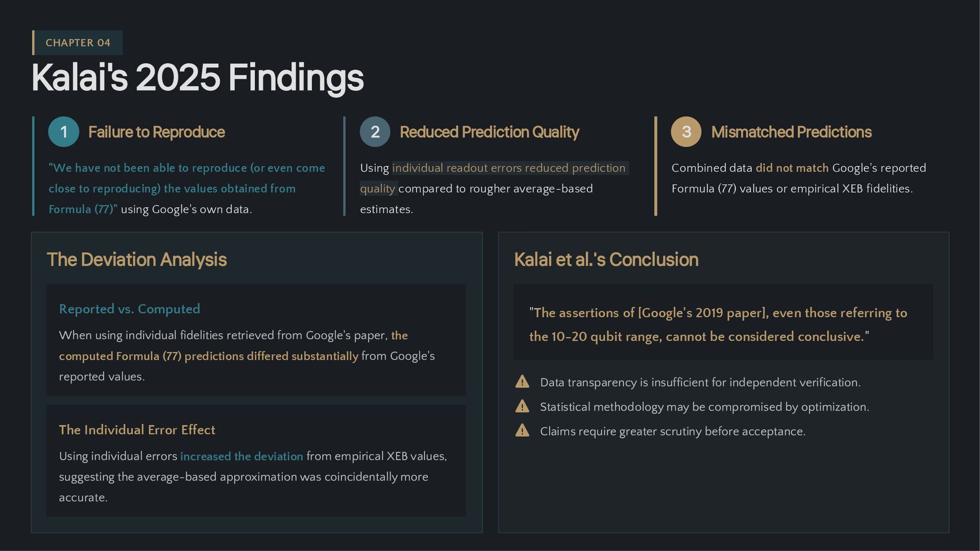Click the Kalai's 2025 Findings title
The width and height of the screenshot is (980, 551).
click(x=198, y=78)
